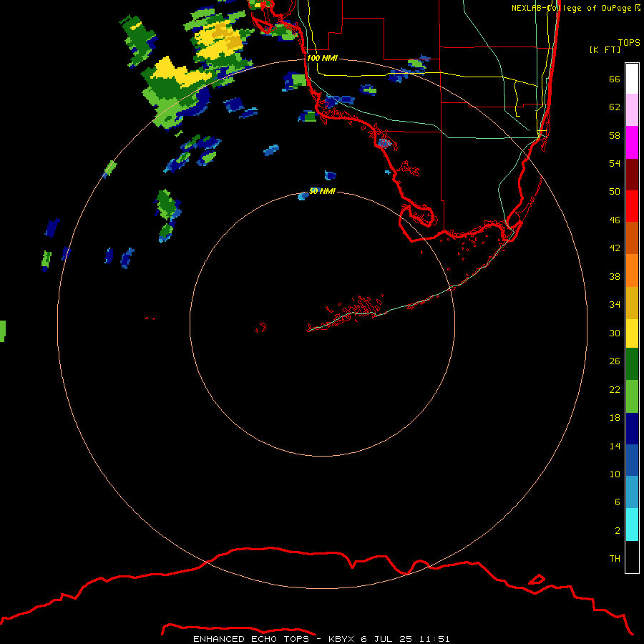Select the bright red legend swatch
The image size is (644, 644).
coord(632,206)
